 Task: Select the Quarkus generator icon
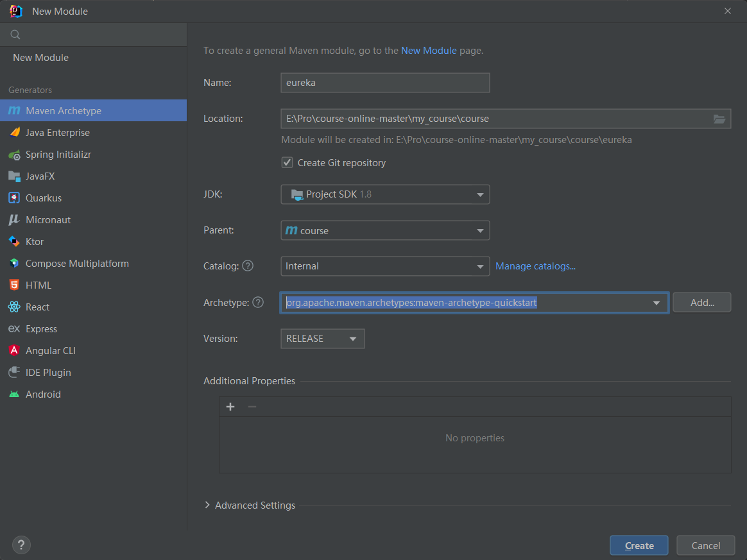(14, 198)
